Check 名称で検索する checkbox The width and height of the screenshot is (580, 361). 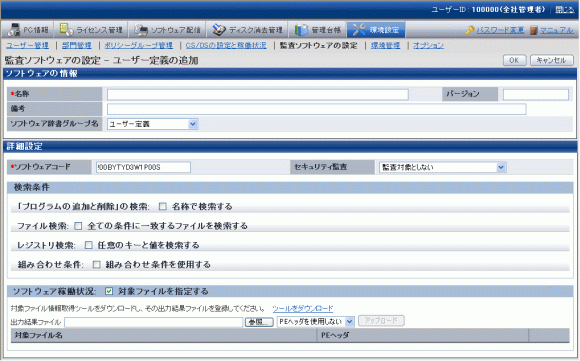coord(162,206)
